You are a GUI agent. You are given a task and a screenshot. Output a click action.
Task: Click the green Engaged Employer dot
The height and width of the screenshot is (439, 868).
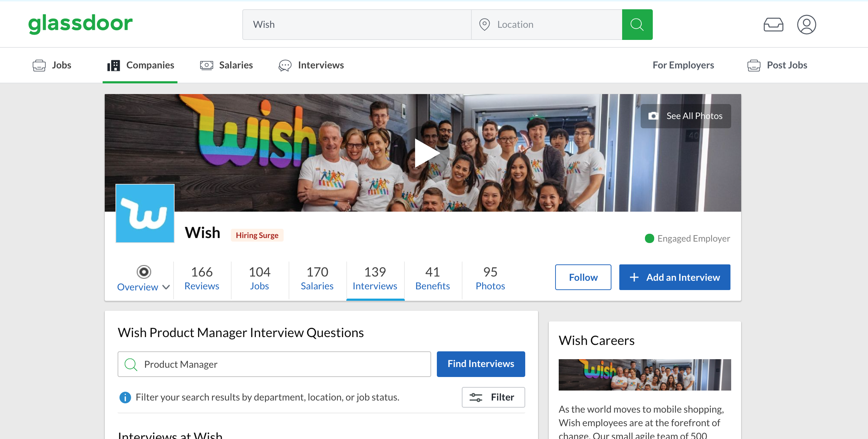[649, 238]
